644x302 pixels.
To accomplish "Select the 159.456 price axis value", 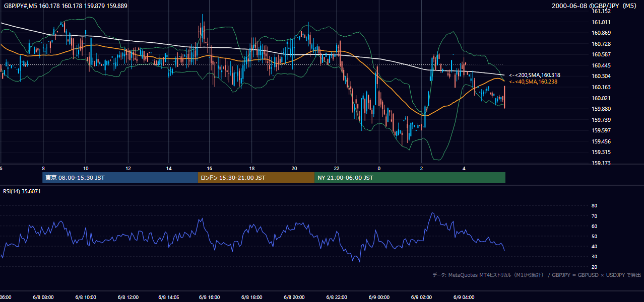I will tap(601, 141).
